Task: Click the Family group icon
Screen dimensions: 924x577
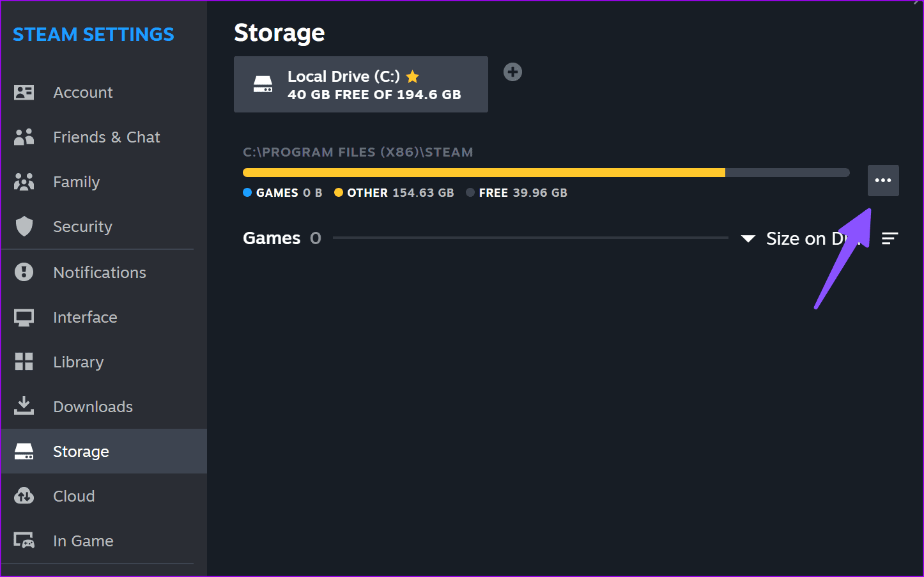Action: 24,182
